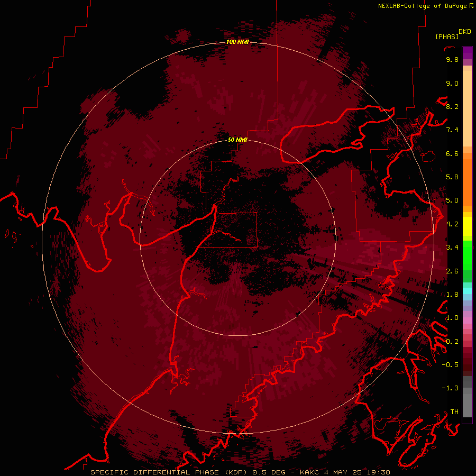Click the 100 NMI range ring label

tap(237, 42)
